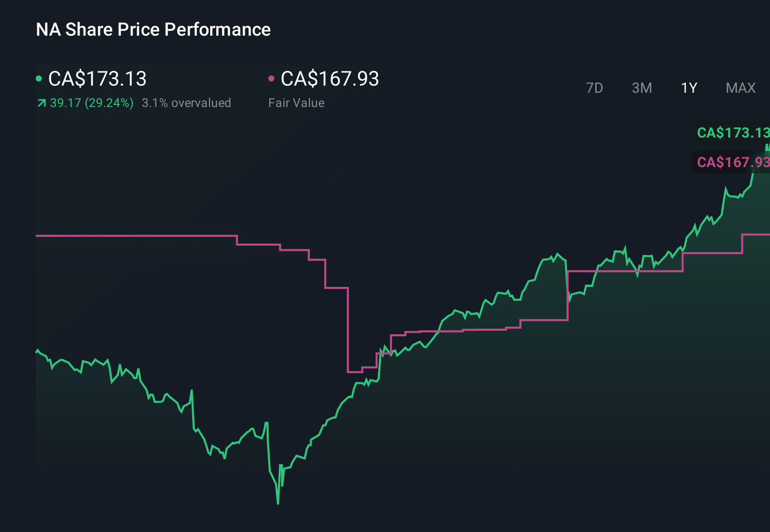770x532 pixels.
Task: Click the '3.1% overvalued' text
Action: (187, 102)
